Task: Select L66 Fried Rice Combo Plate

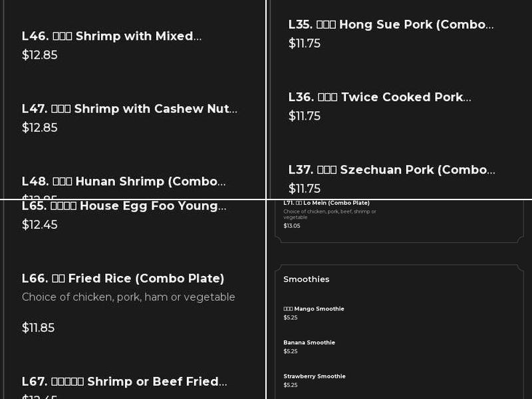Action: (x=123, y=279)
